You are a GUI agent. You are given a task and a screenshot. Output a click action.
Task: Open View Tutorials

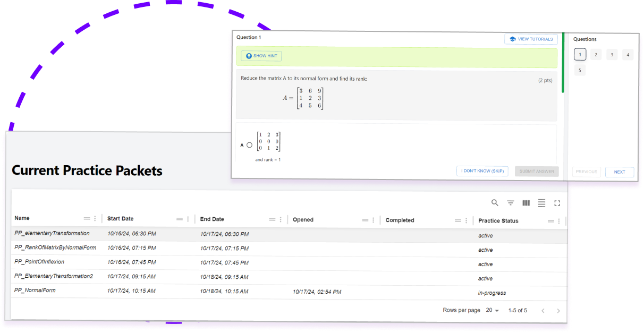[531, 39]
